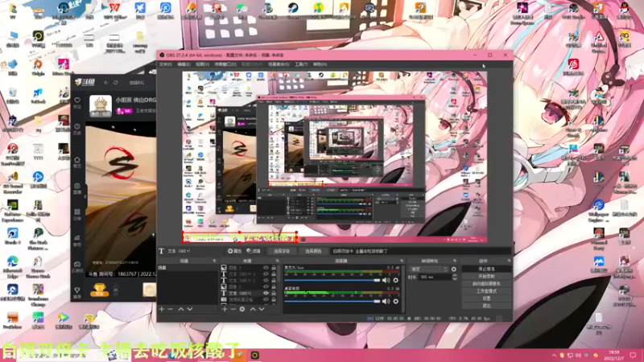Open category grid icon in Douyu sidebar
644x362 pixels.
pos(77,212)
